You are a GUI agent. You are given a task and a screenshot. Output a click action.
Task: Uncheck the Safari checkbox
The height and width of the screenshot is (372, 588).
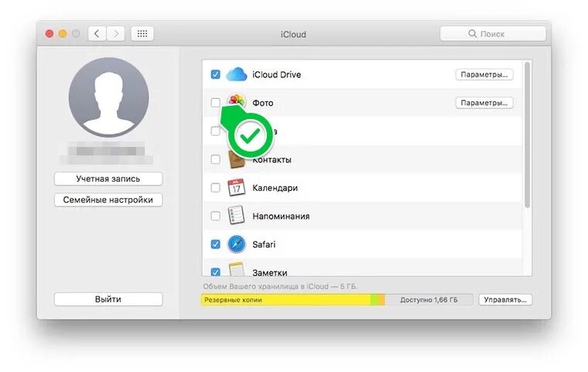(215, 244)
